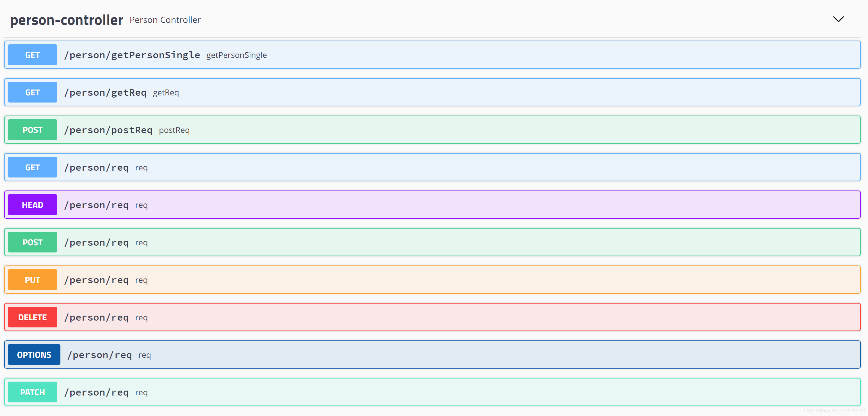This screenshot has width=868, height=416.
Task: Collapse the person-controller section using the chevron
Action: pyautogui.click(x=838, y=19)
